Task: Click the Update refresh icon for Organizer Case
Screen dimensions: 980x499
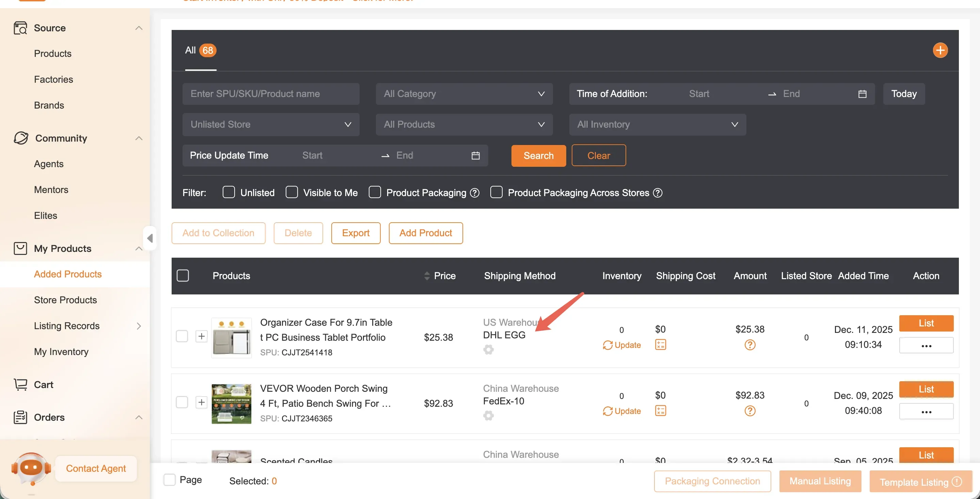Action: [608, 345]
